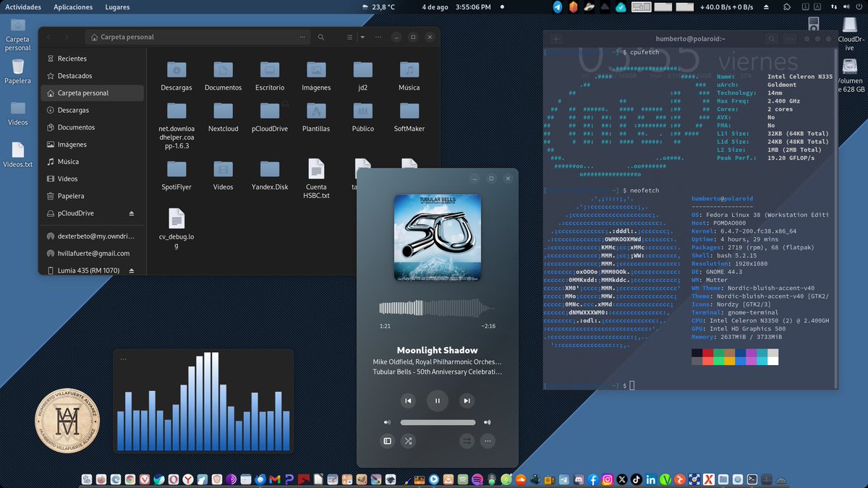Adjust the music player volume slider

click(x=438, y=422)
